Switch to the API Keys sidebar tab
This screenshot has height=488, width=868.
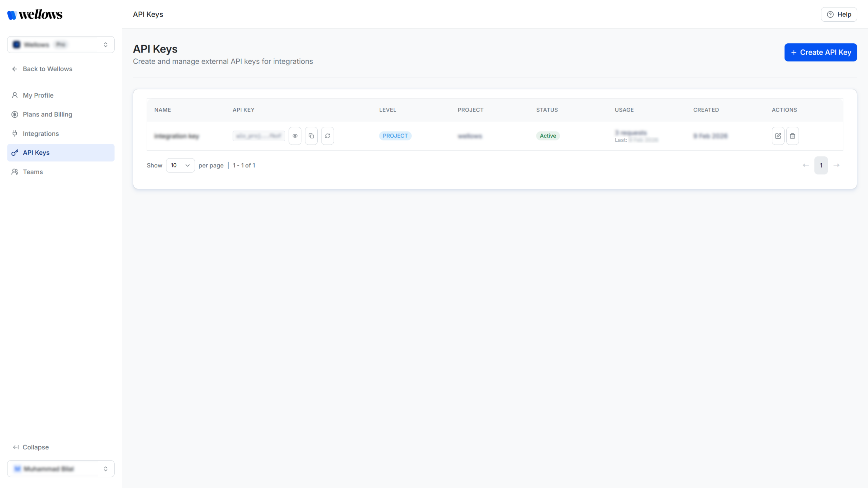click(x=36, y=152)
